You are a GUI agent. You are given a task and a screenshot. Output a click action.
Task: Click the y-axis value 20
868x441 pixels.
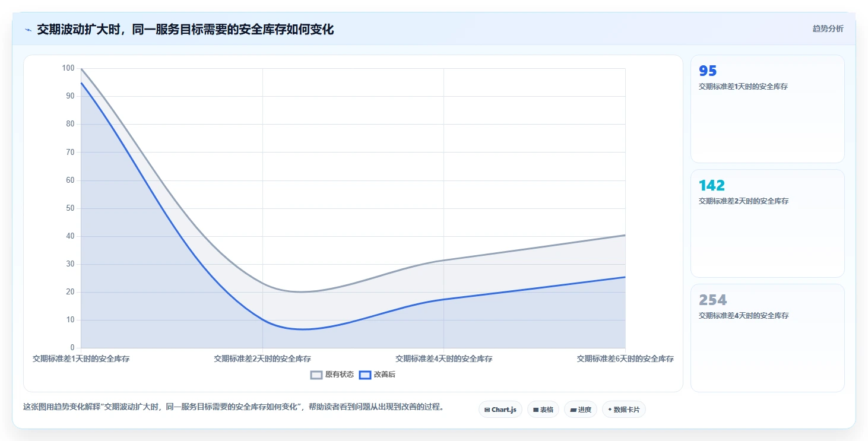coord(71,292)
